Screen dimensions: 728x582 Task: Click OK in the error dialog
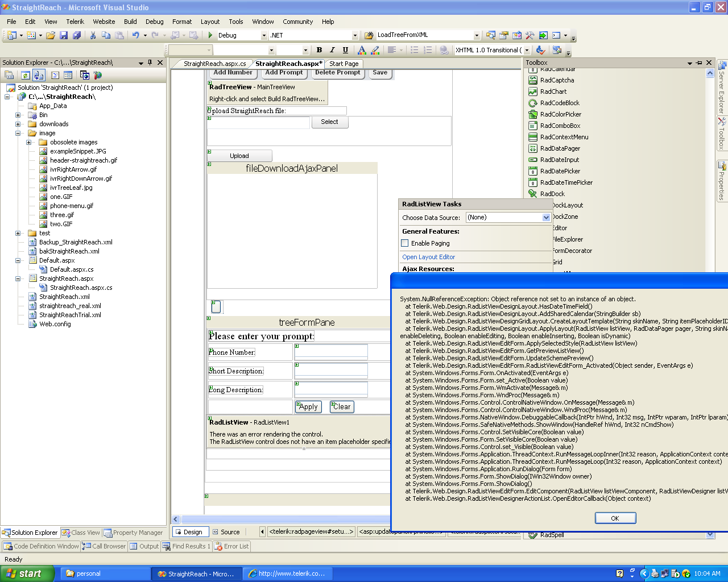615,518
